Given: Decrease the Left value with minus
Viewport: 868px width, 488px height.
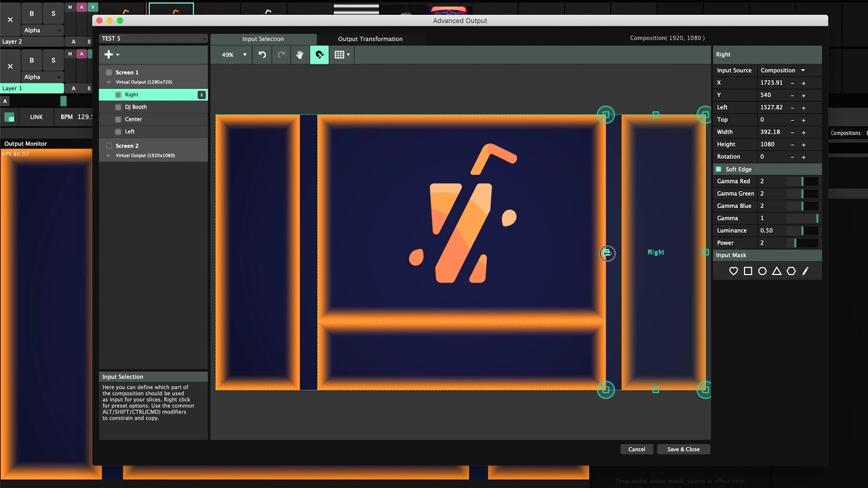Looking at the screenshot, I should tap(793, 108).
